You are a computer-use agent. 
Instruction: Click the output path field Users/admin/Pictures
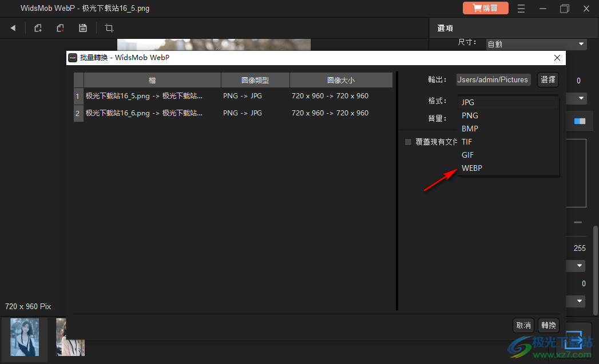[493, 80]
